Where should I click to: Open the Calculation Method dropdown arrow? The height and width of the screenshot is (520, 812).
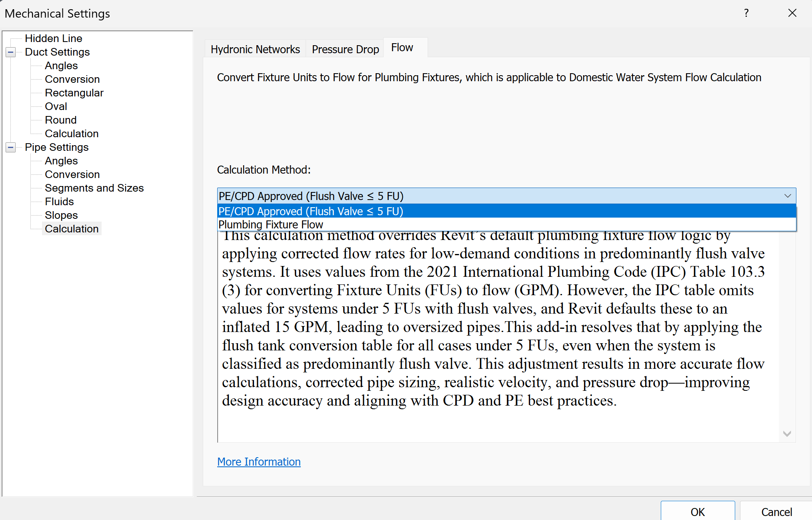(x=788, y=196)
